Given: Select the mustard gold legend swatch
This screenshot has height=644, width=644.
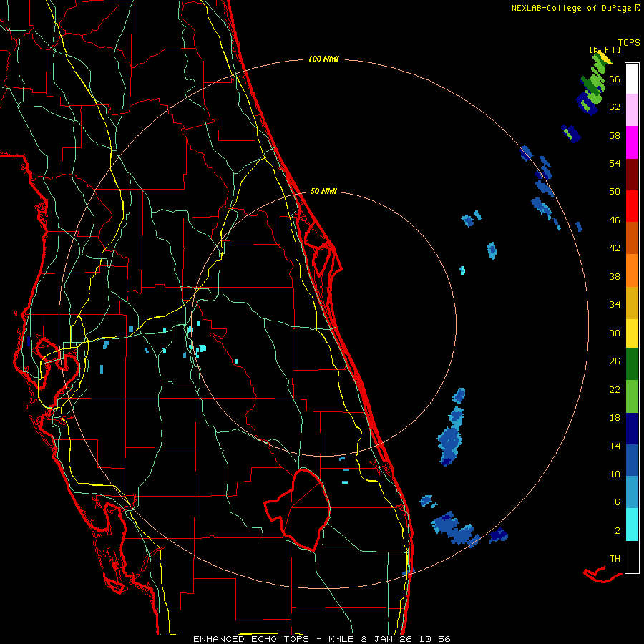Looking at the screenshot, I should (632, 303).
